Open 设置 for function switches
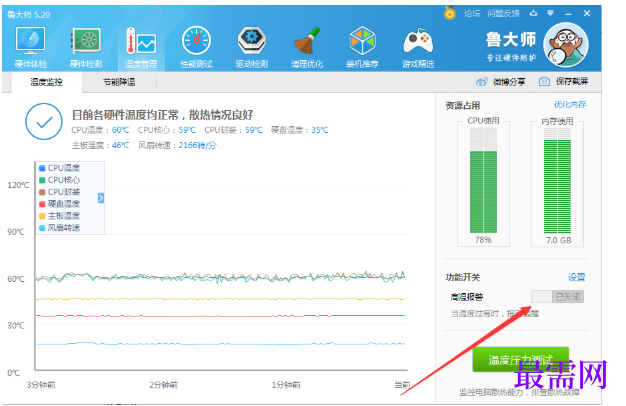626x406 pixels. [x=576, y=277]
